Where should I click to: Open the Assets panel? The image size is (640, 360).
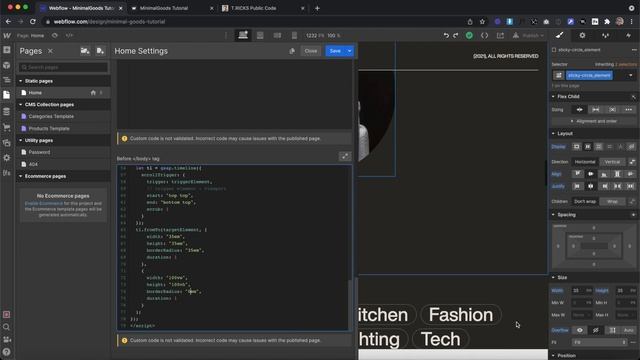[x=7, y=142]
